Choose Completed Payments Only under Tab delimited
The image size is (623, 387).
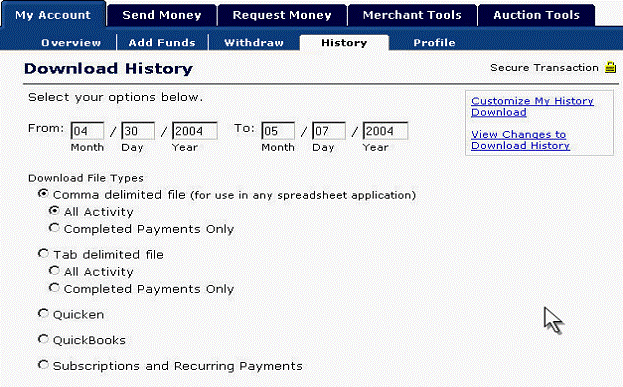54,287
